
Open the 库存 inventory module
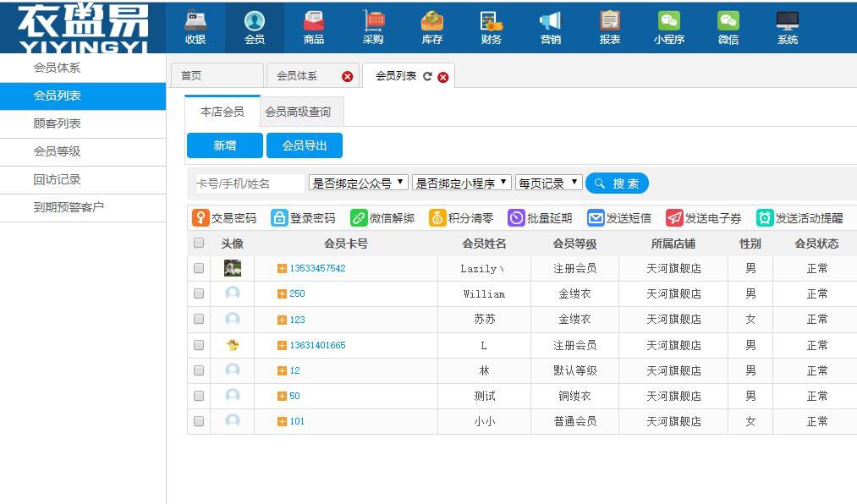(x=431, y=27)
